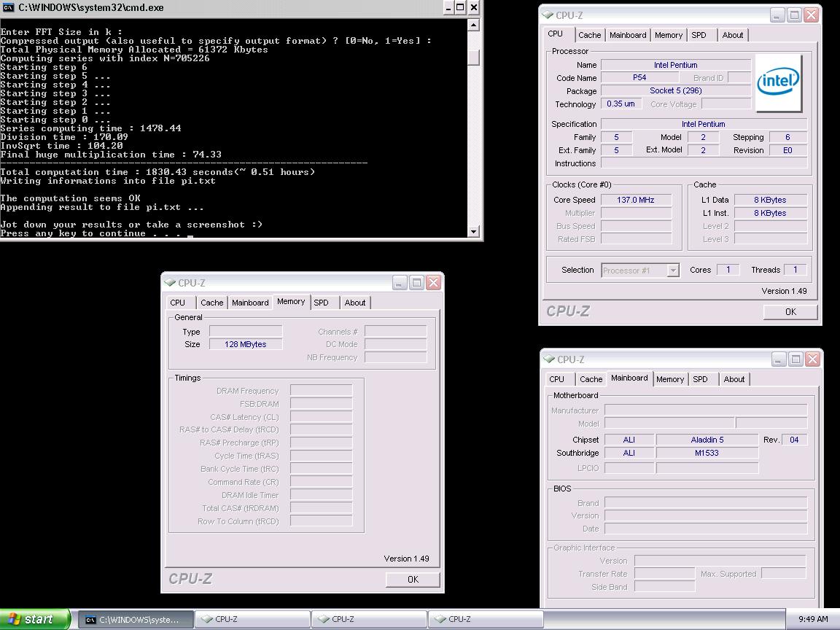Click the cmd.exe vertical scrollbar thumb

click(x=473, y=58)
